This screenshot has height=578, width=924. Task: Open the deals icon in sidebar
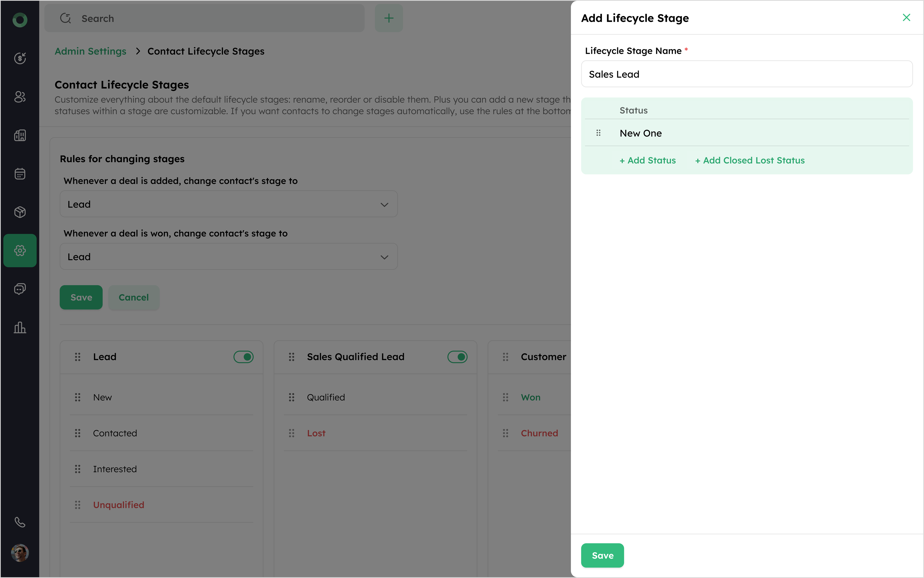20,58
